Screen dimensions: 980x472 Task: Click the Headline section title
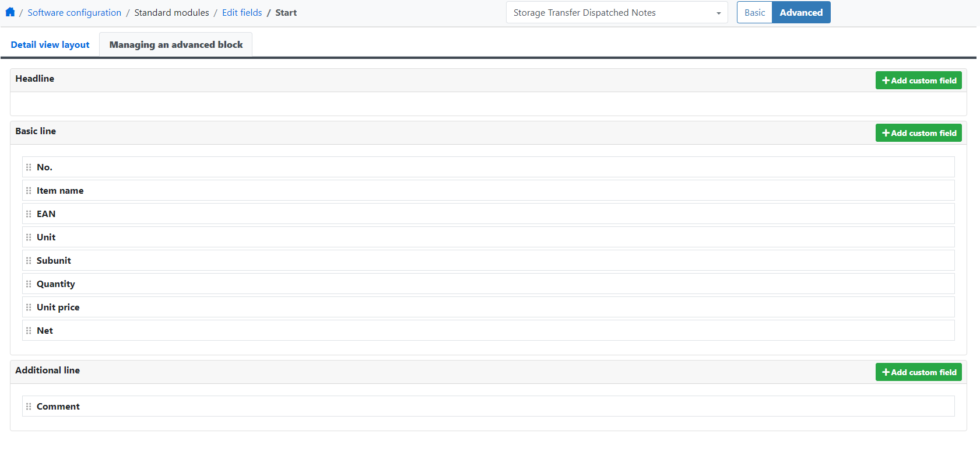[35, 78]
